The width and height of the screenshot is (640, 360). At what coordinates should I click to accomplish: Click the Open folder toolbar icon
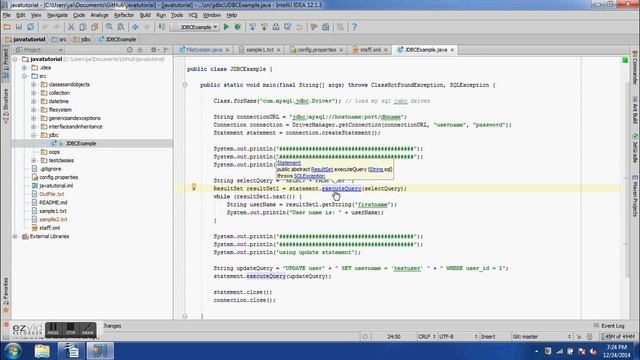pos(7,27)
